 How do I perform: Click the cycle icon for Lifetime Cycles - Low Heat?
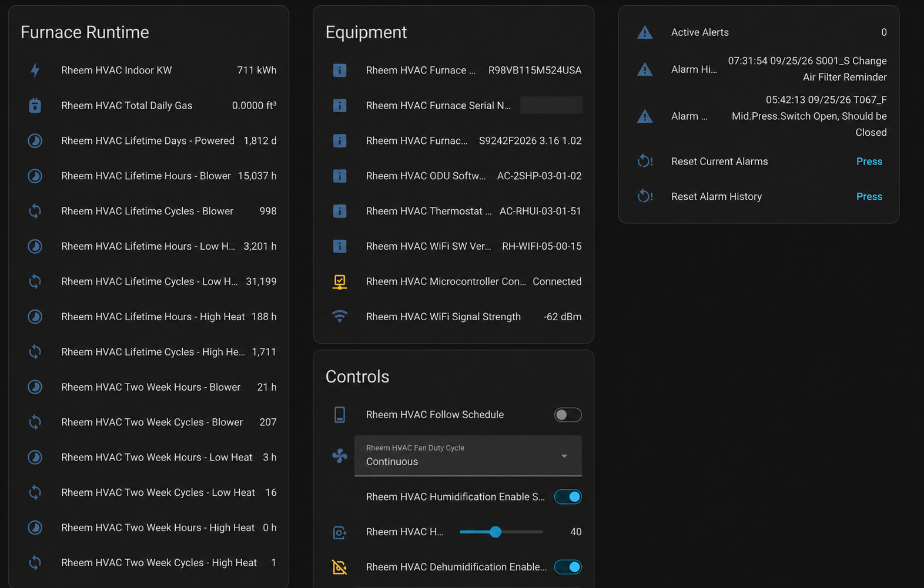35,281
